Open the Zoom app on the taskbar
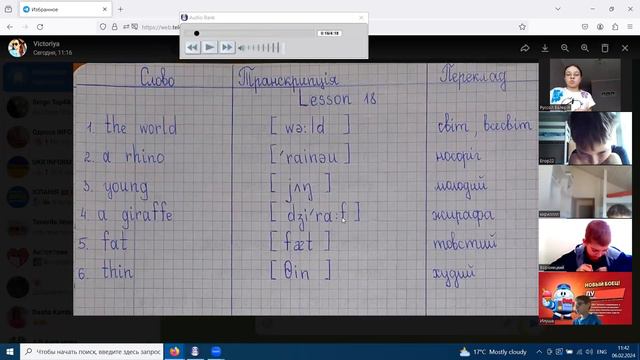640x360 pixels. click(x=216, y=351)
